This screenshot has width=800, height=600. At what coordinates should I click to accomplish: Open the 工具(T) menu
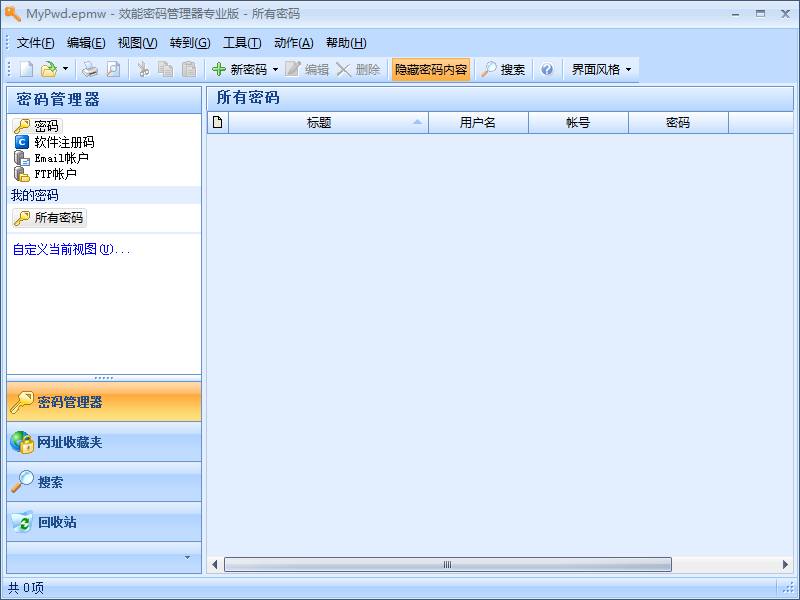point(242,42)
